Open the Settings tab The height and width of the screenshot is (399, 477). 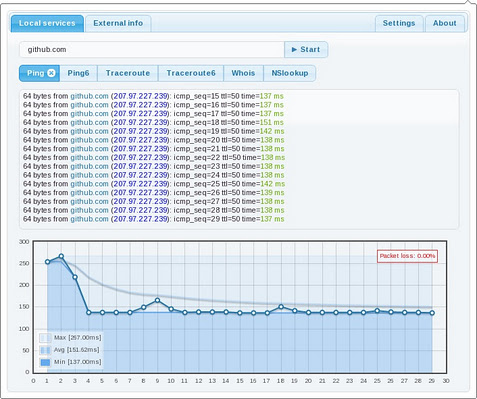399,23
